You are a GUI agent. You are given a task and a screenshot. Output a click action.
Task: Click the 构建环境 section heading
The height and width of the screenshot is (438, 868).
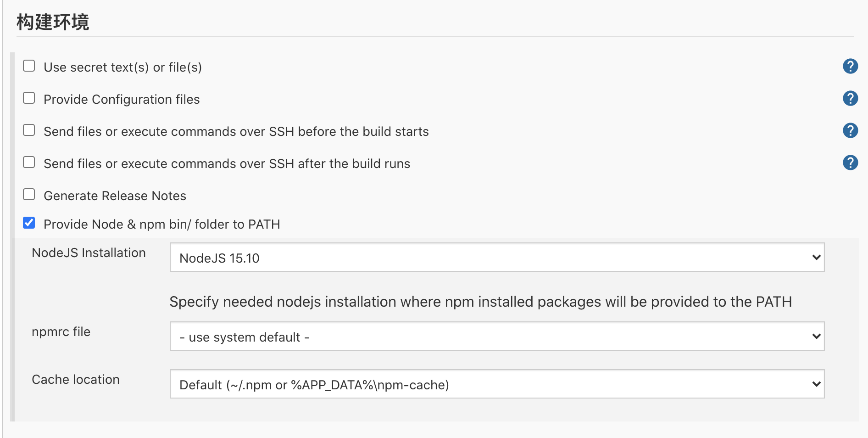[x=53, y=22]
